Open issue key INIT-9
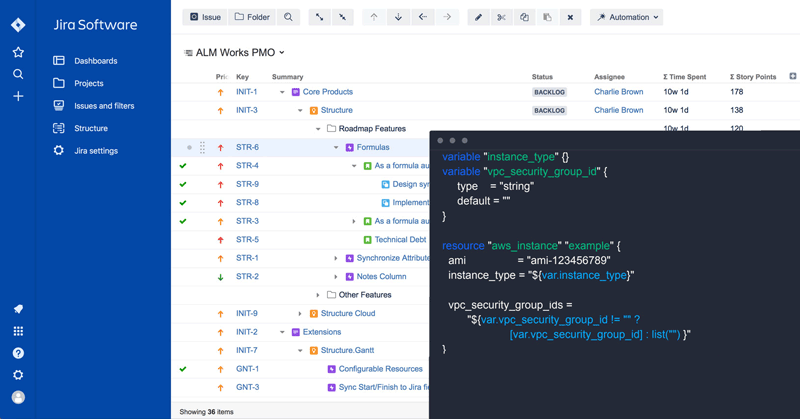 point(246,313)
